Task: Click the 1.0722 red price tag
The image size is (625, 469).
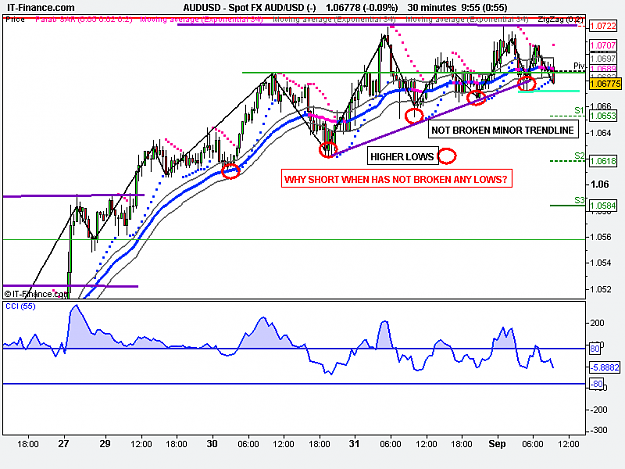Action: (603, 26)
